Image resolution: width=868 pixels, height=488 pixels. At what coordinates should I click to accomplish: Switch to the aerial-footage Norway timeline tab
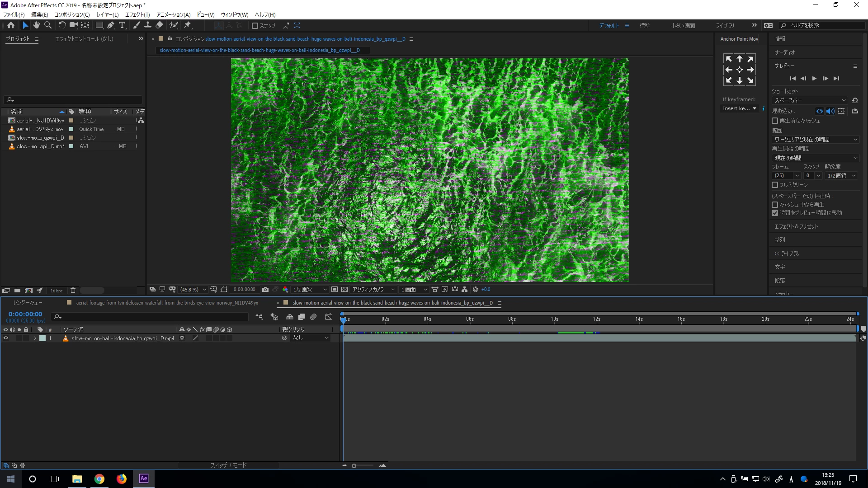coord(167,303)
